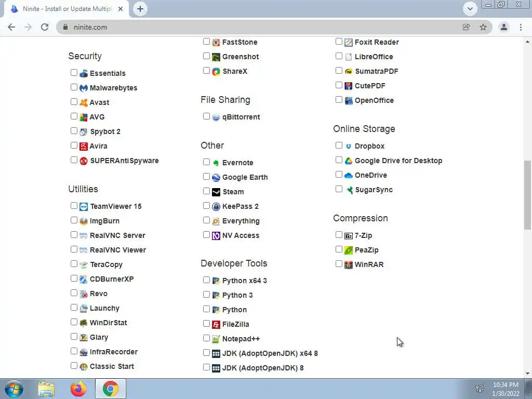Click the Google Drive for Desktop icon
This screenshot has width=532, height=399.
349,161
